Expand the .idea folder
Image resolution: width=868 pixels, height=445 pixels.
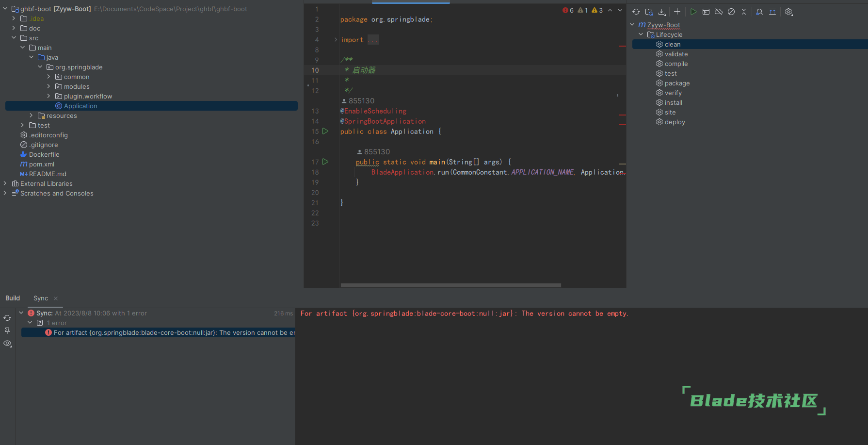tap(14, 18)
